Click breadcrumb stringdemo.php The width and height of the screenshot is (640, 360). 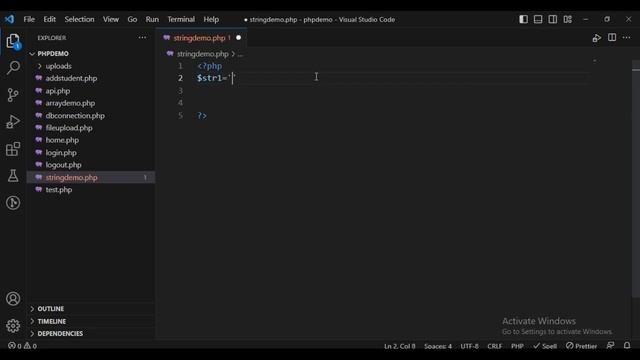[x=202, y=53]
